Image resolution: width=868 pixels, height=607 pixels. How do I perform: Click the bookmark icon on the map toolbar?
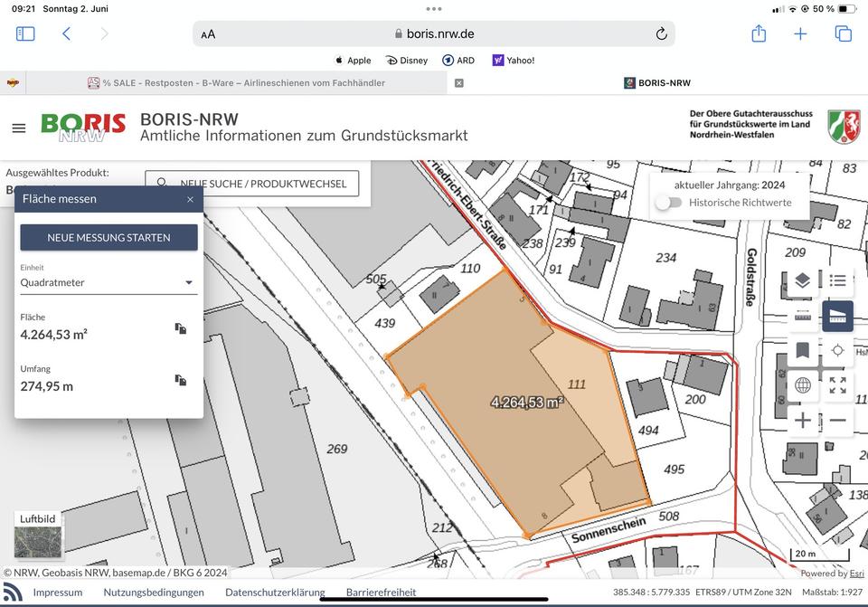coord(802,351)
